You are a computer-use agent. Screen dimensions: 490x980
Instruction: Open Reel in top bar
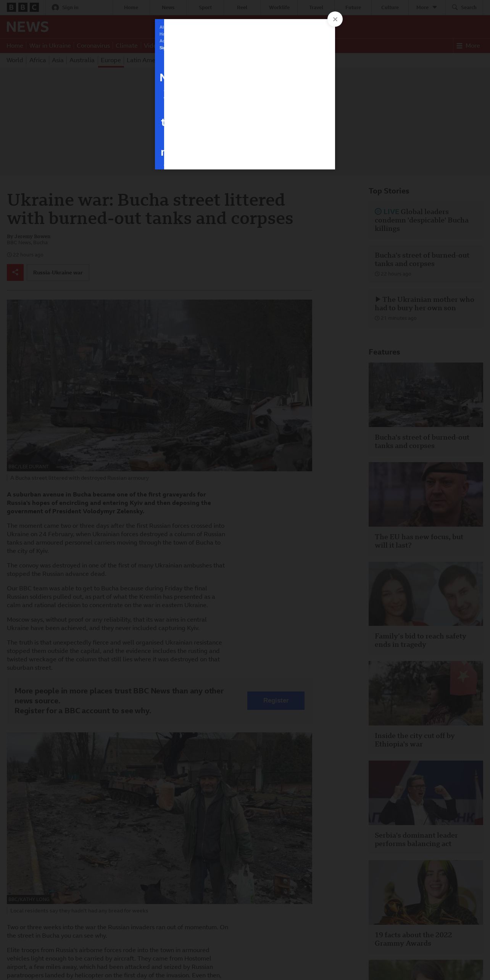click(x=242, y=7)
